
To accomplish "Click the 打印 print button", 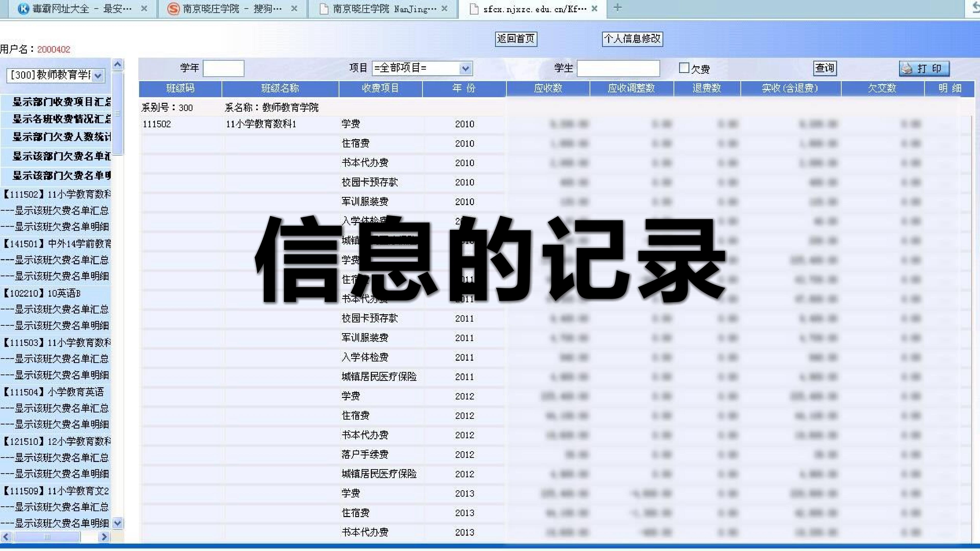I will [x=924, y=68].
